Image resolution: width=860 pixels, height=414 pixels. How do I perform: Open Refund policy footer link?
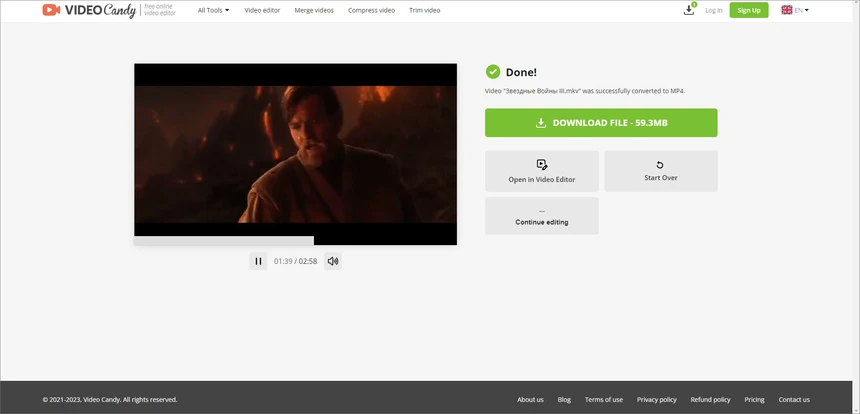[x=710, y=400]
